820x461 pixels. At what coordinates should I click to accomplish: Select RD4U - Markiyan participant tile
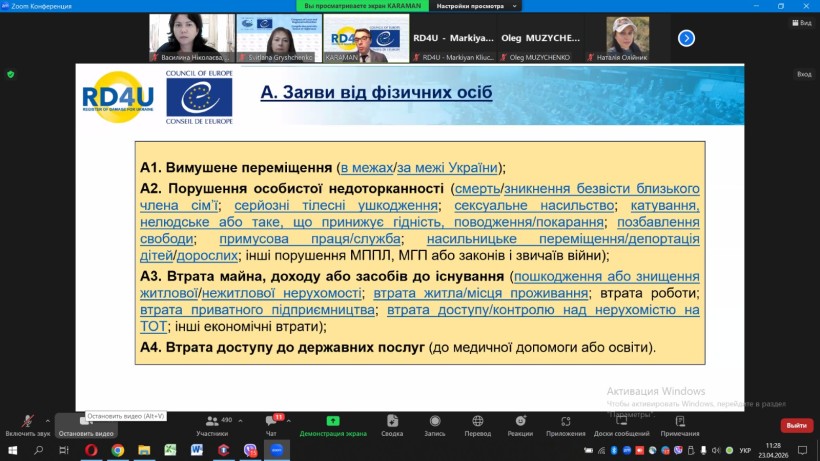click(x=453, y=38)
